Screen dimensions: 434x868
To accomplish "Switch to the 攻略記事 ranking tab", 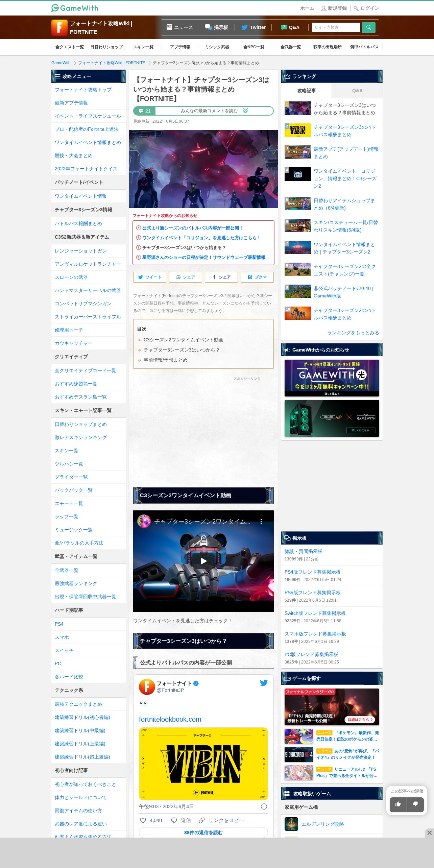I will 307,91.
